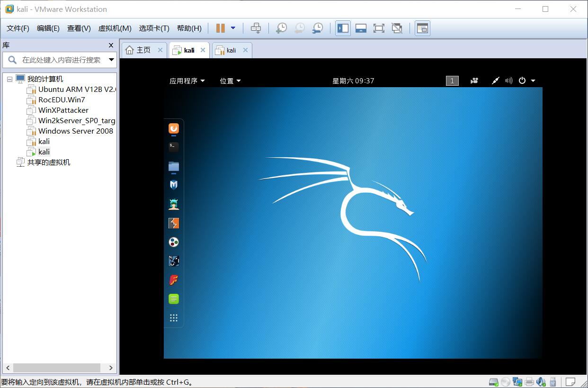Open the Kali clock 星期六 09:37

click(x=353, y=81)
